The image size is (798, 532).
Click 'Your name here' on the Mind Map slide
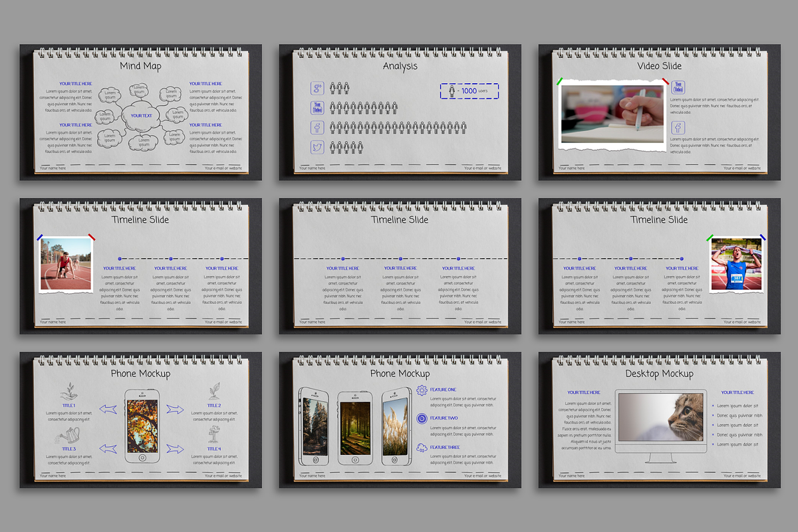(53, 168)
